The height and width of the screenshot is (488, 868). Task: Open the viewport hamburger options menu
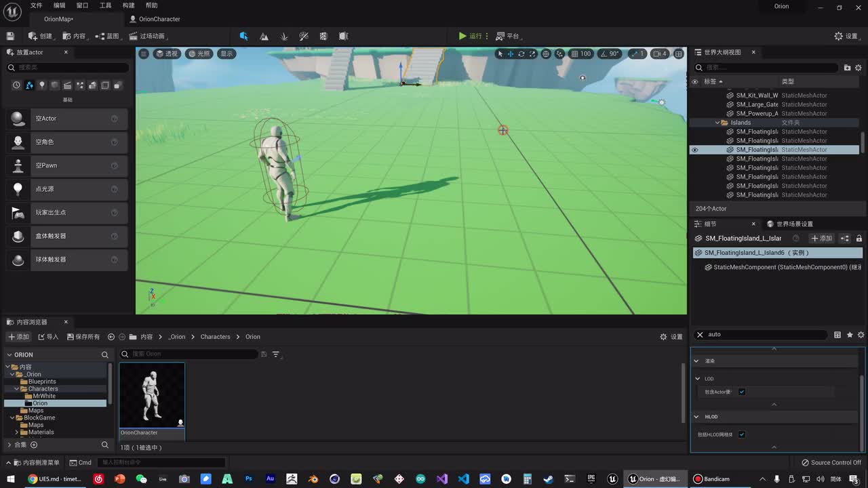coord(144,54)
